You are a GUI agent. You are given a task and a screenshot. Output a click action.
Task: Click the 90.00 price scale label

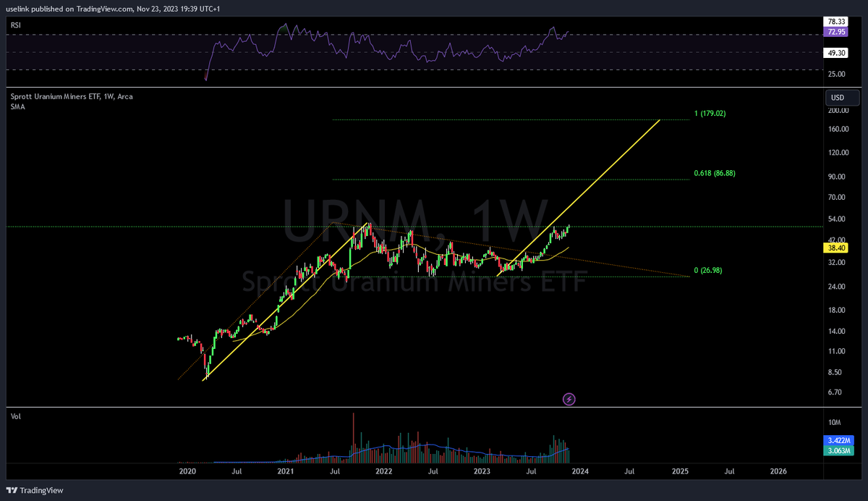click(836, 177)
